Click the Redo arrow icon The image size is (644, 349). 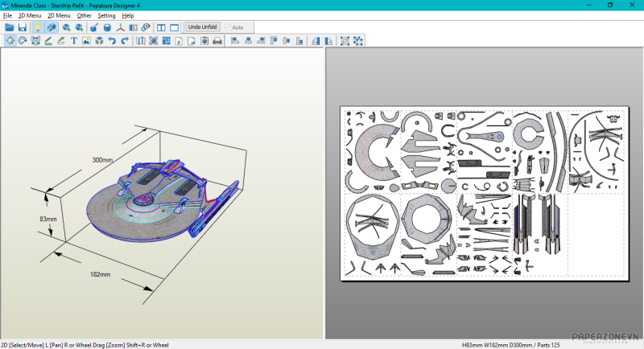point(125,40)
